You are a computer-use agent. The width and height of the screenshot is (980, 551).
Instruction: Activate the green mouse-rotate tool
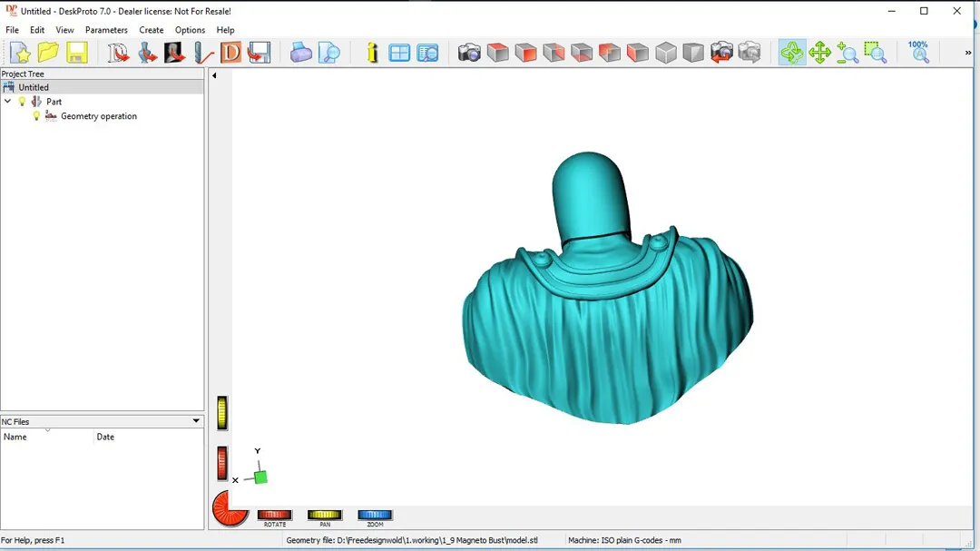(x=792, y=53)
